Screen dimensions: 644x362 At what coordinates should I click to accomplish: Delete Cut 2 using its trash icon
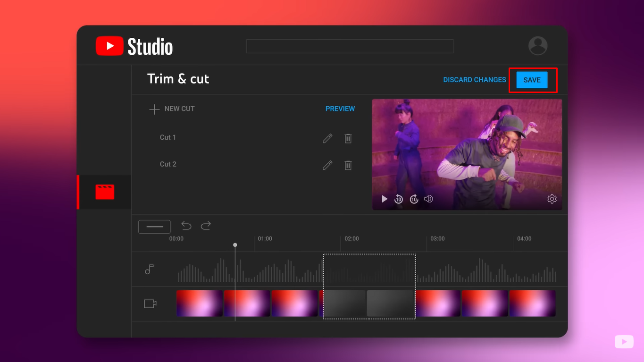(x=348, y=165)
